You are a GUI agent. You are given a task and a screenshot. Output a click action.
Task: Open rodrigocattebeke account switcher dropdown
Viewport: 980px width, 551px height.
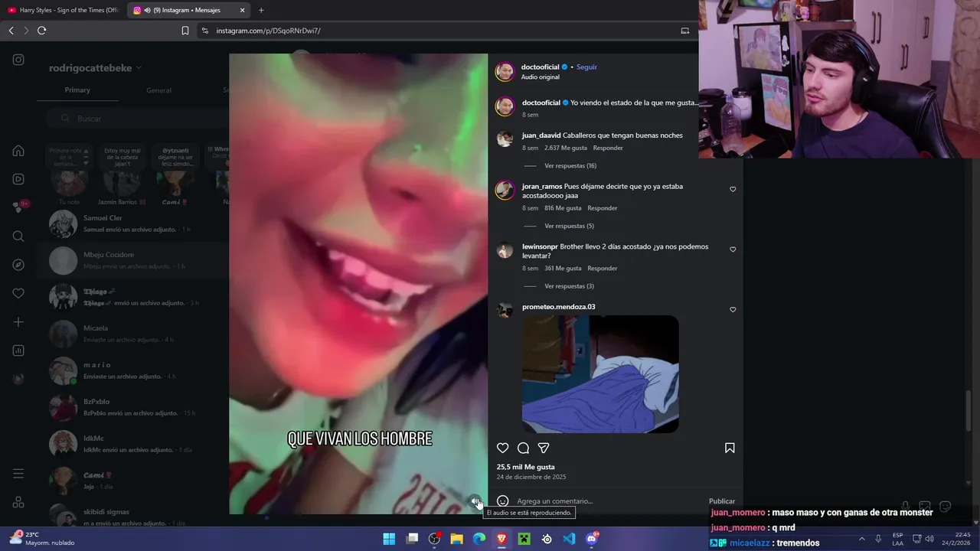(96, 68)
